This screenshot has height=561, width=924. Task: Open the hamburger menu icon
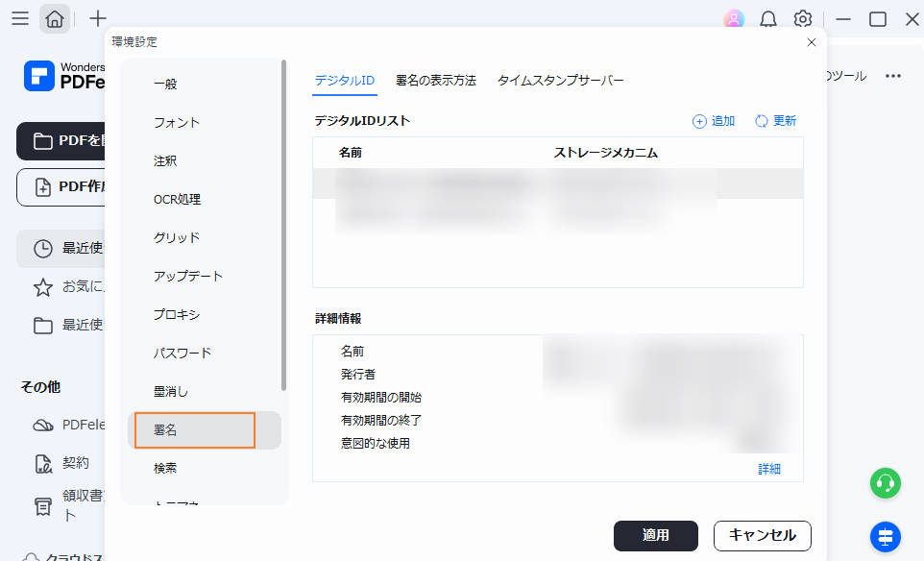pos(19,18)
